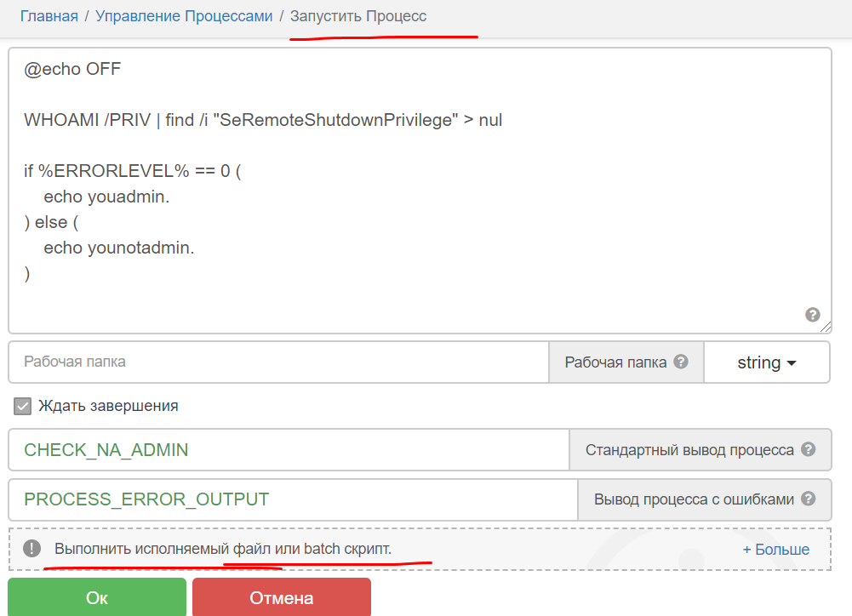Expand more options with + Больше

coord(775,550)
